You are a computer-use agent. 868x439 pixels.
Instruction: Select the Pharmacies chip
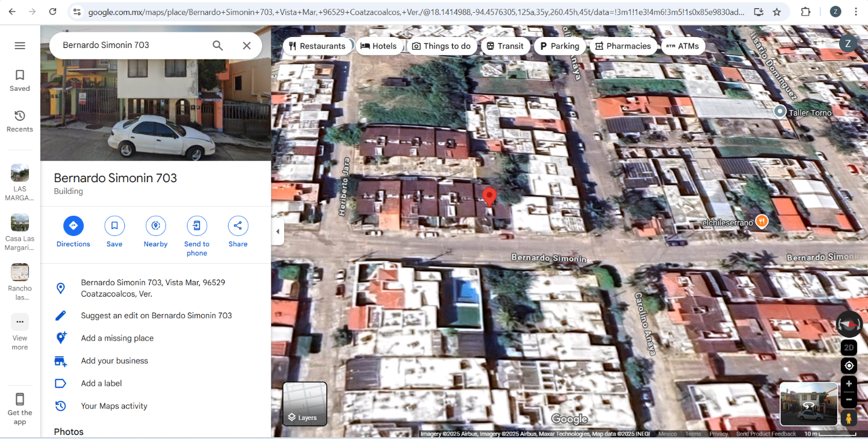(x=623, y=46)
